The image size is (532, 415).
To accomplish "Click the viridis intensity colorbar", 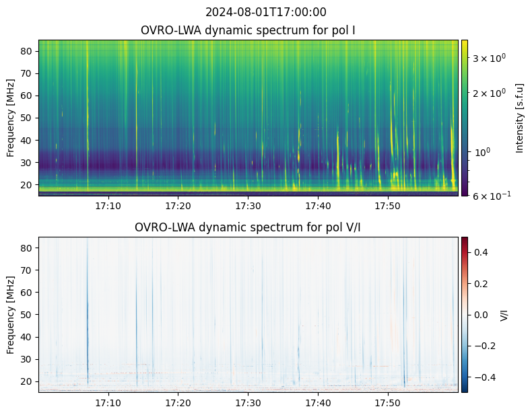I will point(464,117).
